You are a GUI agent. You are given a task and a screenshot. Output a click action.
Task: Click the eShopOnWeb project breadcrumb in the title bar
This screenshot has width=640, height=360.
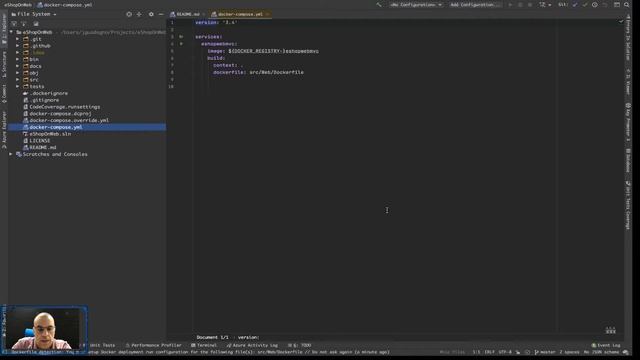18,5
